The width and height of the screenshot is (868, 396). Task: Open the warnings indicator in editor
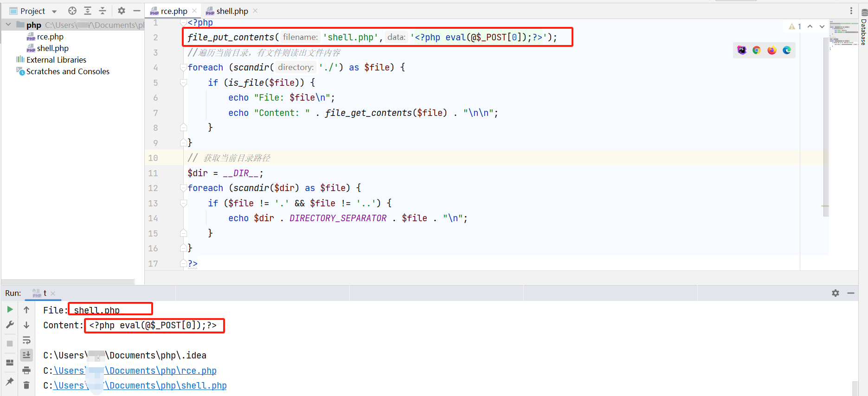pos(795,26)
